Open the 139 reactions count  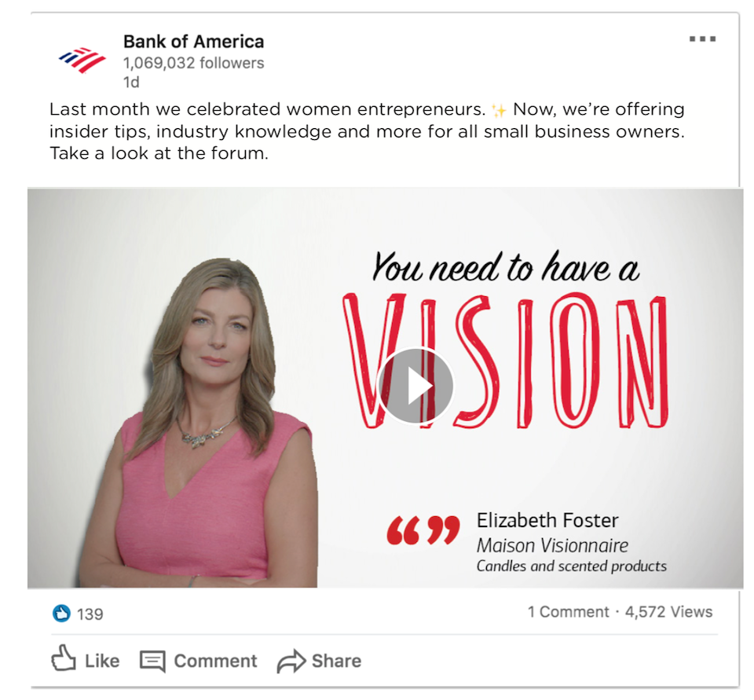[90, 614]
